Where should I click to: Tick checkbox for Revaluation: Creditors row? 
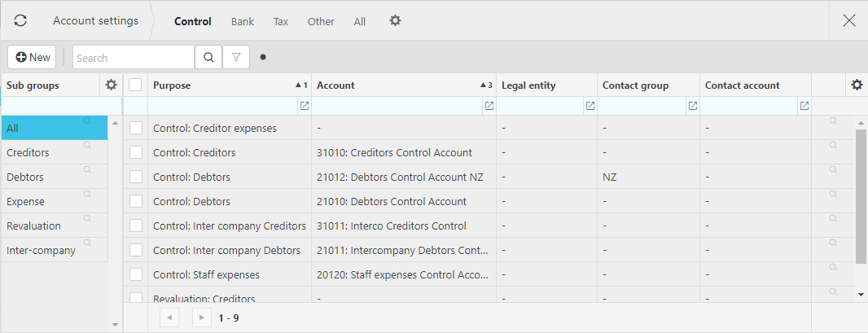pos(136,298)
